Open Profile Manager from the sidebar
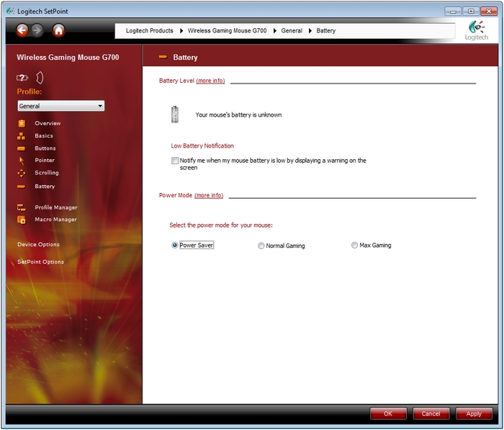 56,207
